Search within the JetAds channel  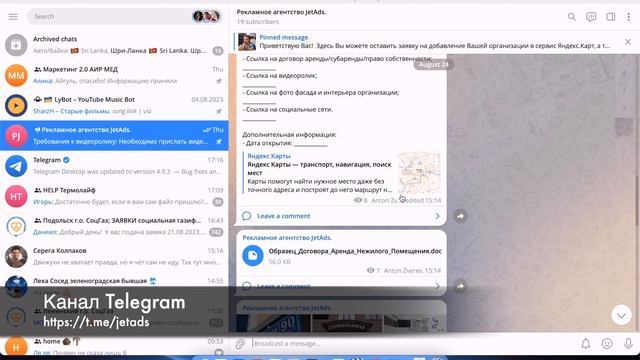coord(571,17)
